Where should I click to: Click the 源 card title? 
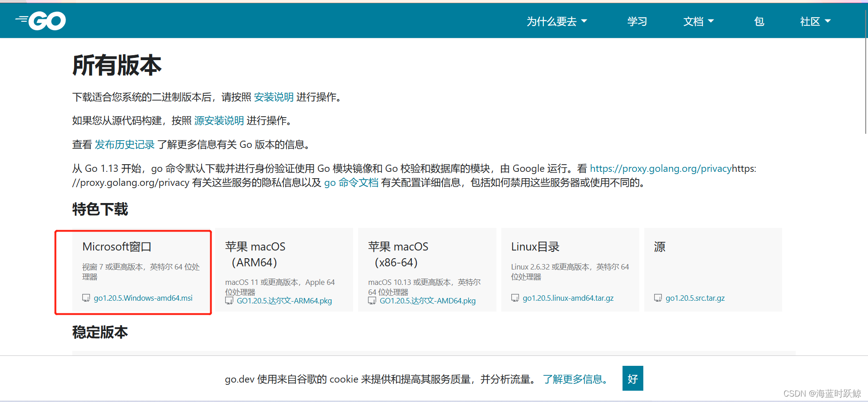tap(660, 246)
